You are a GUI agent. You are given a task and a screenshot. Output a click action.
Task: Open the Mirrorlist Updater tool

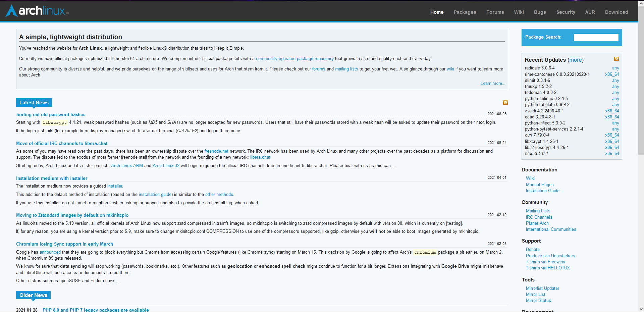click(x=542, y=288)
